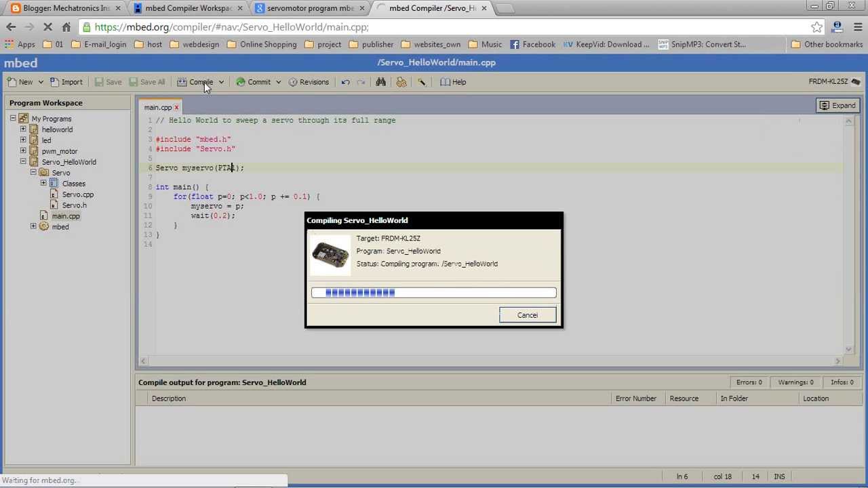Expand the helloworld program node
This screenshot has height=488, width=868.
(x=23, y=129)
